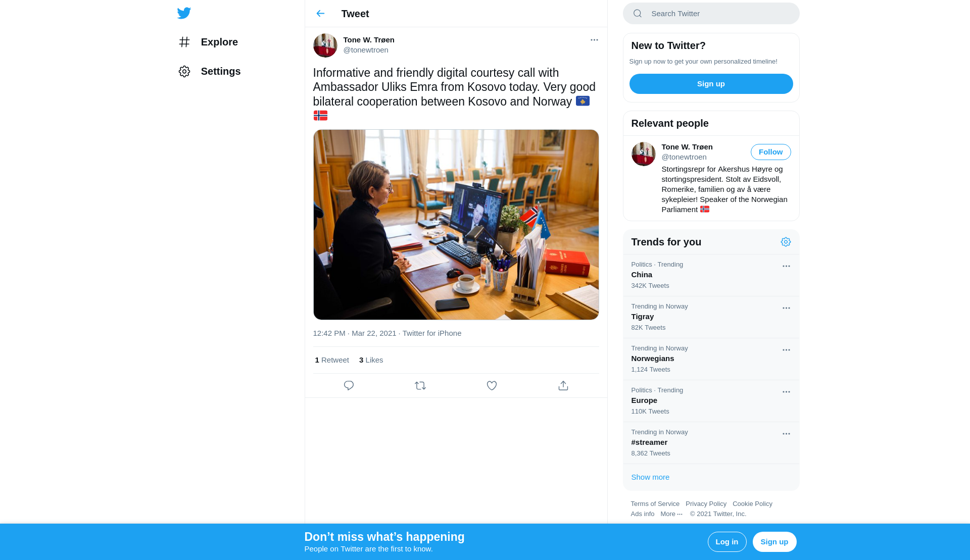The image size is (970, 560).
Task: Open the Tigray trend
Action: 711,317
